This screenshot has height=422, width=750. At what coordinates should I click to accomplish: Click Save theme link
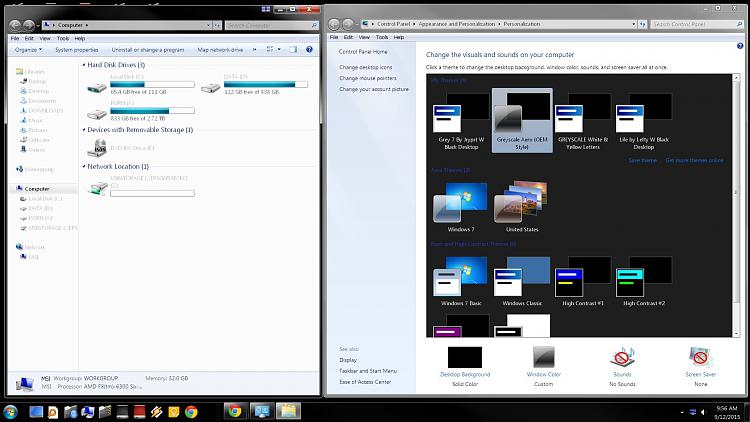(x=642, y=160)
